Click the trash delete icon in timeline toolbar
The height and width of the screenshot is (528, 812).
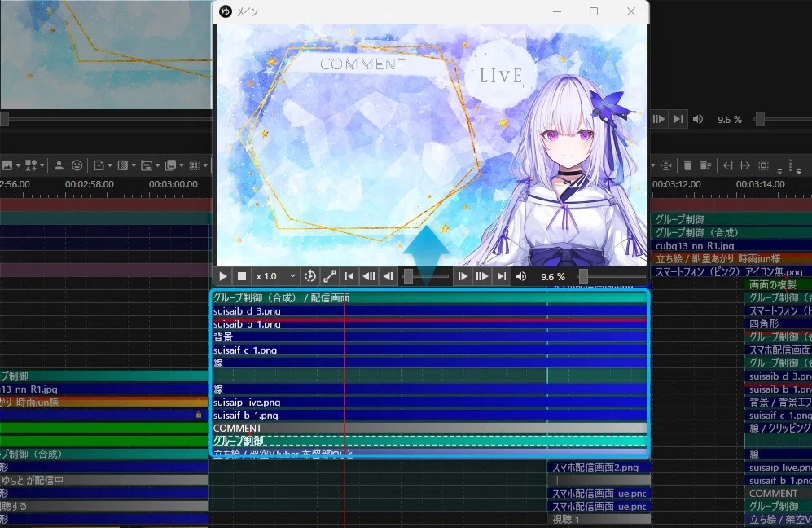coord(687,165)
